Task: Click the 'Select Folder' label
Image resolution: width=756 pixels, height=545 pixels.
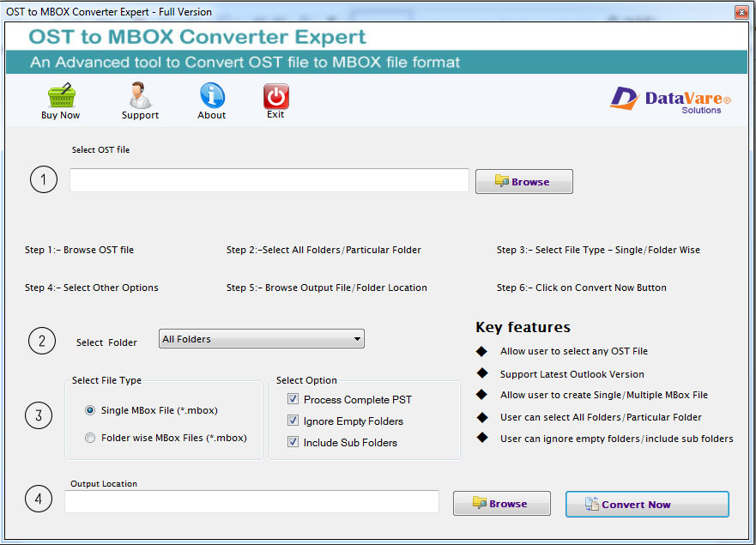Action: 106,342
